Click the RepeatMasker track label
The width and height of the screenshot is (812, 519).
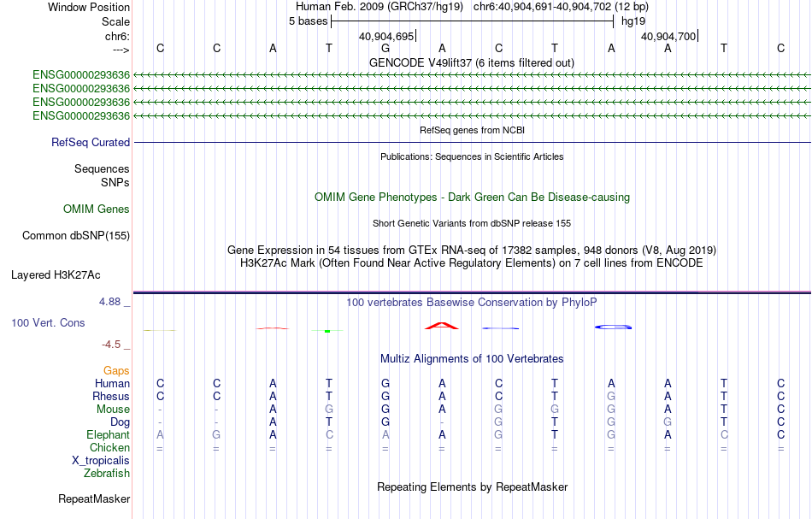click(x=94, y=498)
